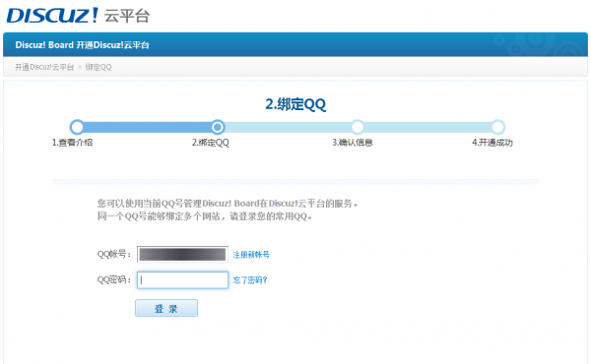Click the filled progress bar segment
591x364 pixels.
click(147, 127)
